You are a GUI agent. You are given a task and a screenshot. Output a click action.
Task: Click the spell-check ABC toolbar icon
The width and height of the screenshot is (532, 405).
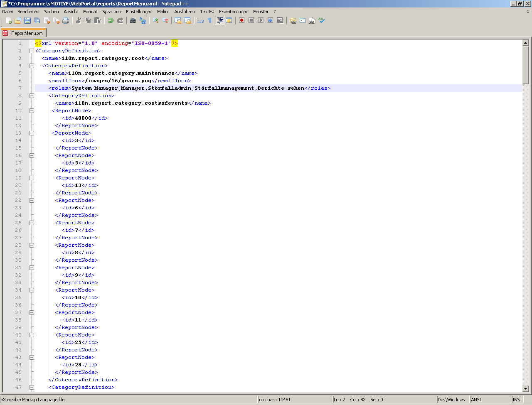pos(321,20)
